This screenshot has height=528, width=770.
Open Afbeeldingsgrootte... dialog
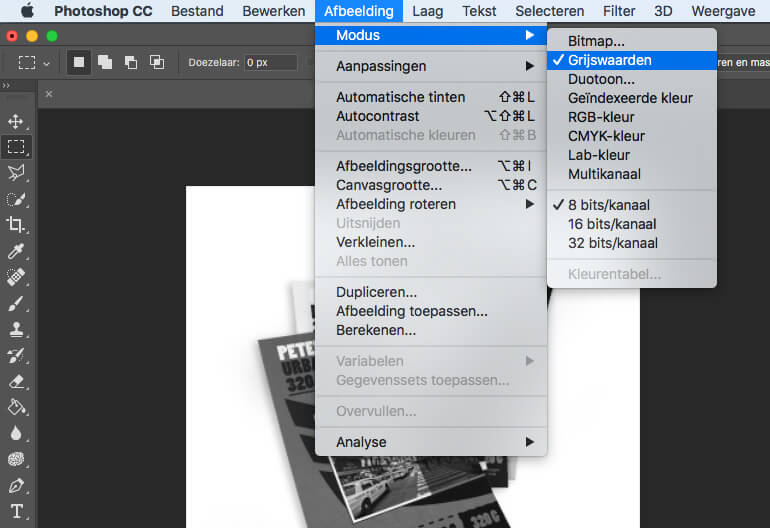431,166
